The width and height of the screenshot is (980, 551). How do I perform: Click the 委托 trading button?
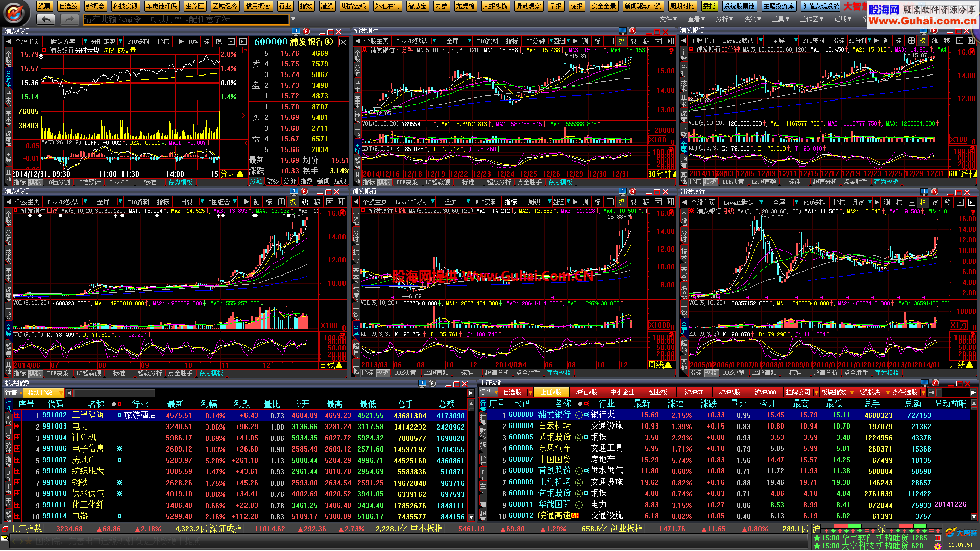709,6
